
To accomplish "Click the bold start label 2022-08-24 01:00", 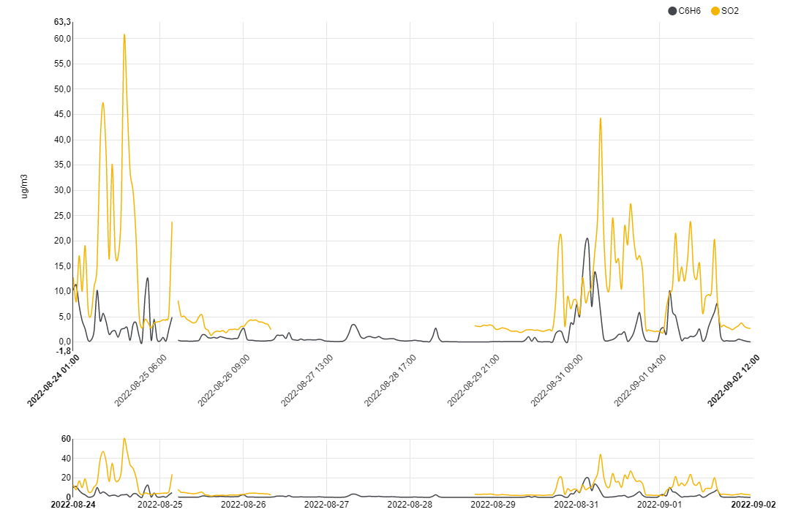I will tap(54, 380).
